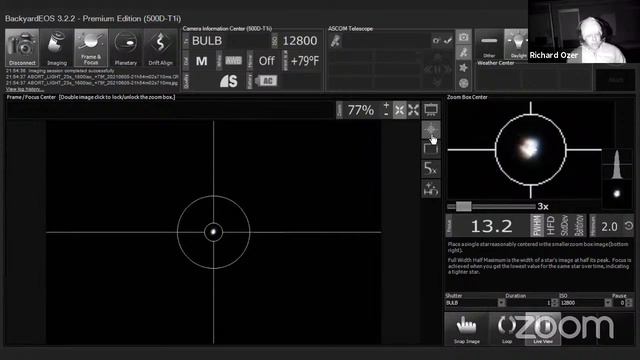Open the Drift Align mode
This screenshot has height=360, width=640.
tap(160, 48)
